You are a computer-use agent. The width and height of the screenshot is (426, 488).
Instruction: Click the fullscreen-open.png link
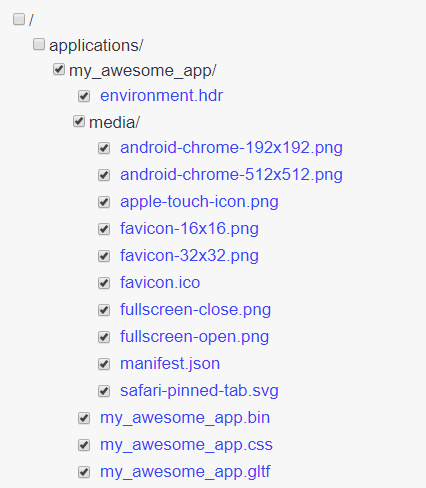click(x=194, y=337)
